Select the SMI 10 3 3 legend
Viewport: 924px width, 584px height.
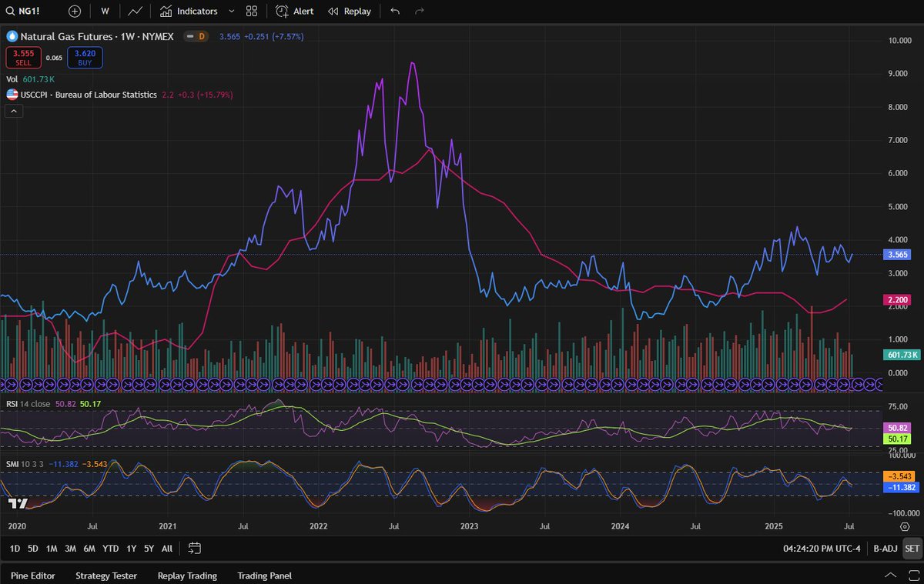pyautogui.click(x=25, y=464)
